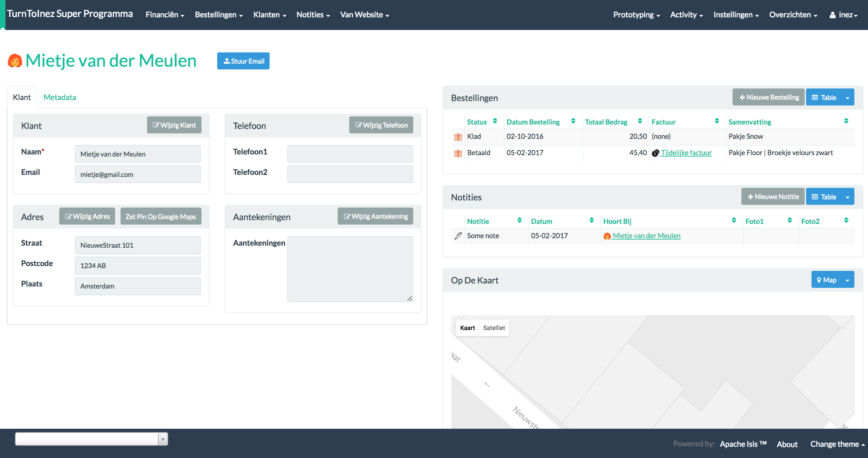Click the Wijzig Adres button
868x458 pixels.
click(87, 216)
